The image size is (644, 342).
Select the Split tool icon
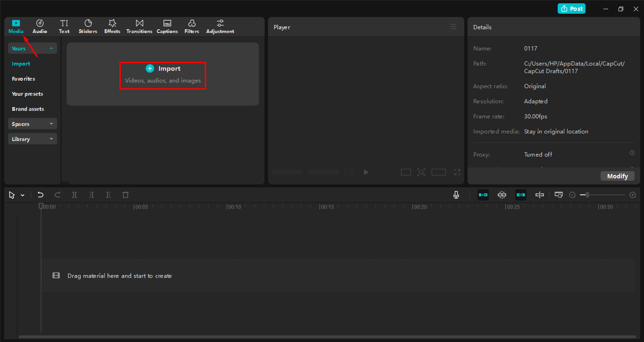coord(75,194)
